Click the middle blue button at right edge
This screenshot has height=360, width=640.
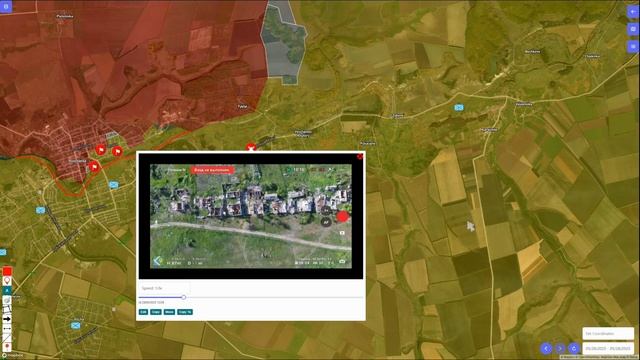pos(633,29)
